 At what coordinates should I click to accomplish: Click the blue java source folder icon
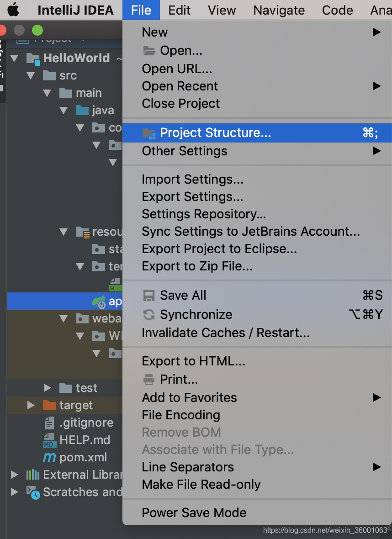click(82, 110)
